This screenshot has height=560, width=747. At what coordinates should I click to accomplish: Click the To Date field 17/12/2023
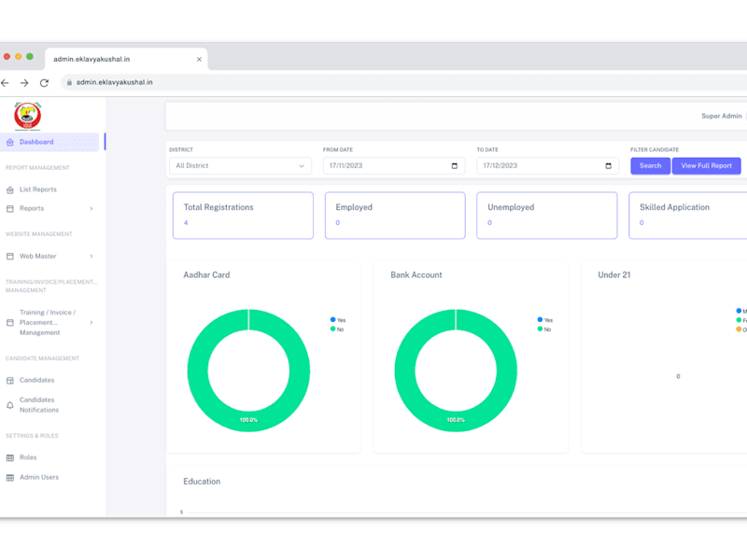tap(548, 166)
